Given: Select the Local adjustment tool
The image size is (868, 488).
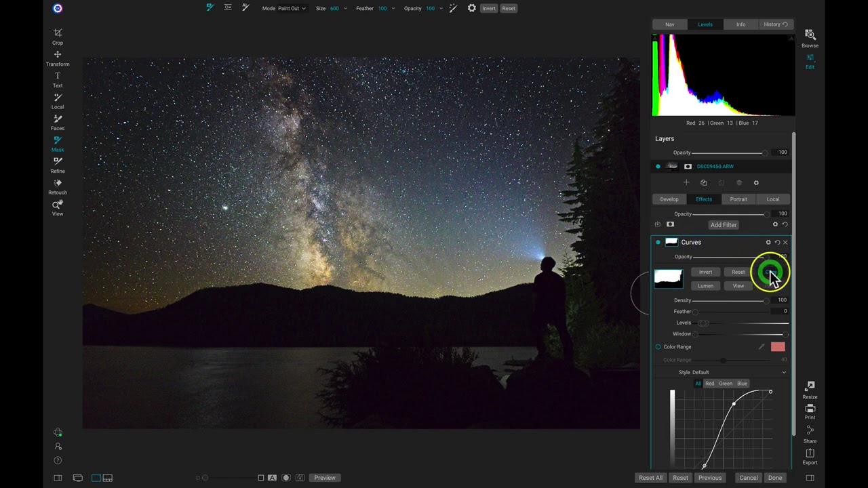Looking at the screenshot, I should point(58,101).
